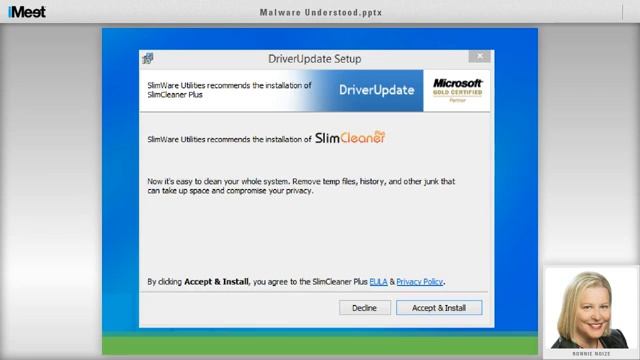This screenshot has width=640, height=360.
Task: Open the Privacy Policy link
Action: tap(420, 282)
